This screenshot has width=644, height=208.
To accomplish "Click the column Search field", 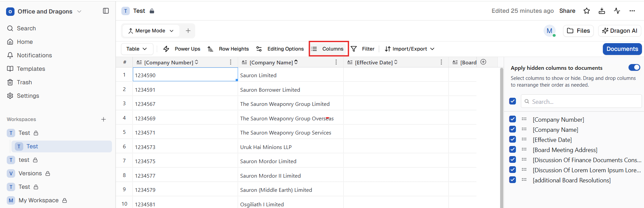I will click(x=581, y=101).
